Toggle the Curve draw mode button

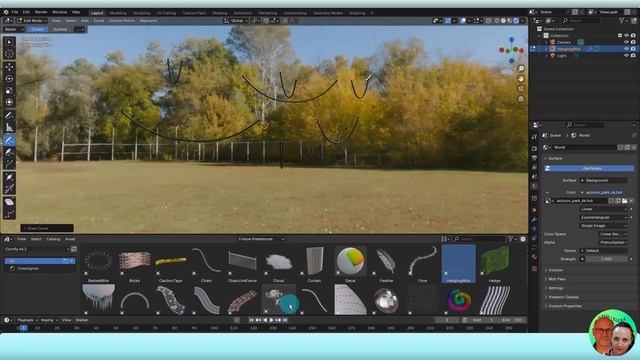[38, 29]
